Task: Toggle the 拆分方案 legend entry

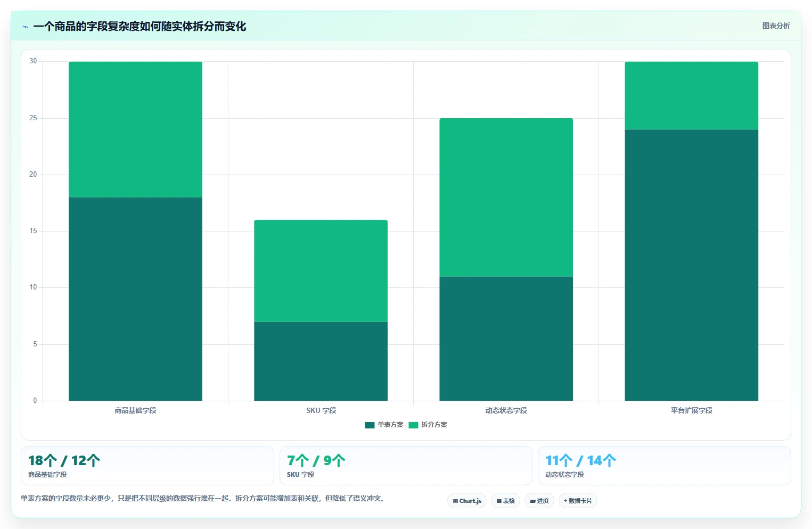Action: point(428,425)
